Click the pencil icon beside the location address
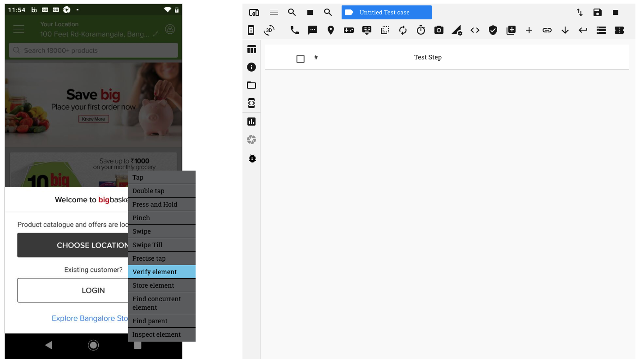644x361 pixels. point(156,34)
